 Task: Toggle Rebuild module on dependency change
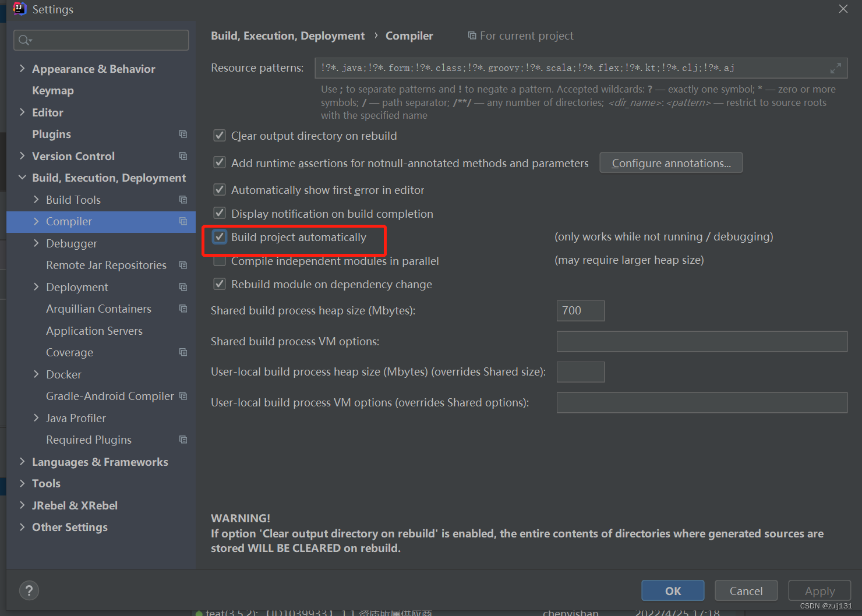(x=220, y=284)
